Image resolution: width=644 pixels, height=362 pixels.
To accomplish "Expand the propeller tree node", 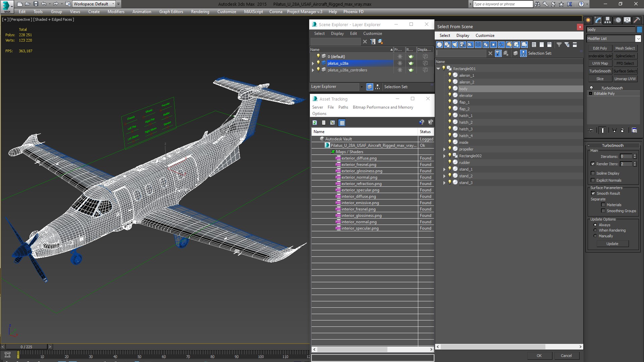I will point(444,149).
